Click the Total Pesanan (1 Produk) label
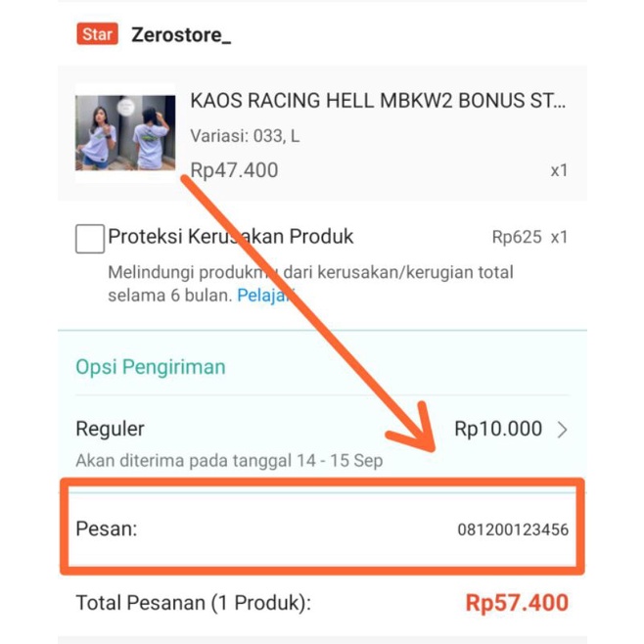644x644 pixels. click(x=194, y=603)
